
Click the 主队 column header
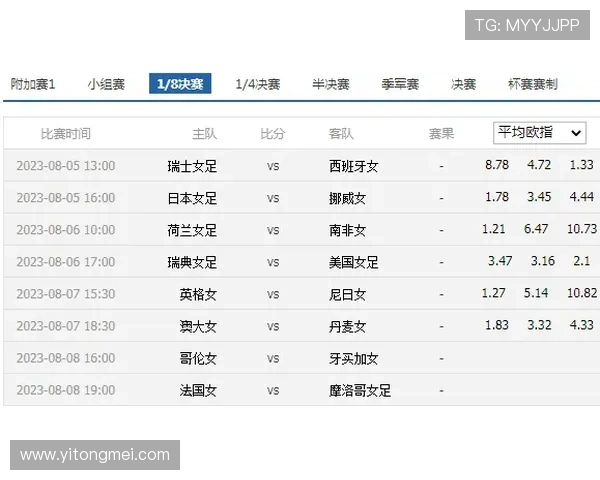tap(204, 134)
